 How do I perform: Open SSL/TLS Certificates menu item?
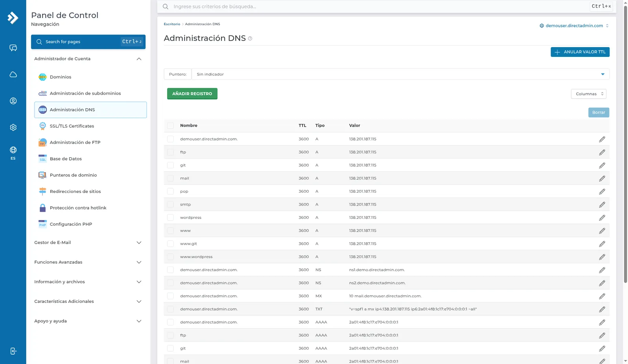tap(90, 126)
